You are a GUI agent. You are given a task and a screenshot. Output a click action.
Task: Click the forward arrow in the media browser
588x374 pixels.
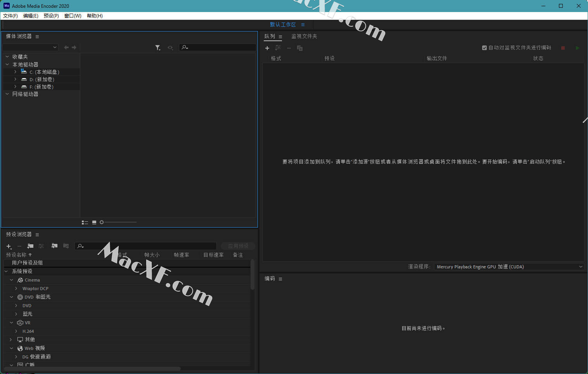(x=74, y=47)
